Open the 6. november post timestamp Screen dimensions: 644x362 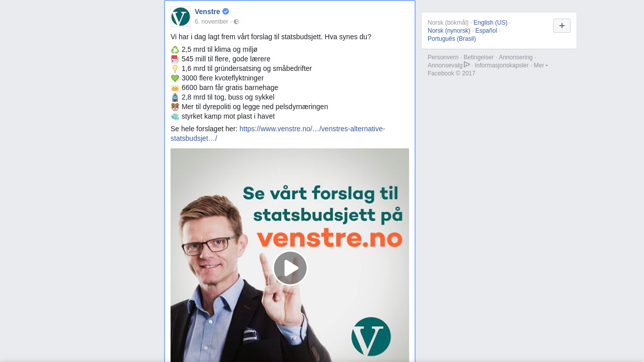click(211, 22)
